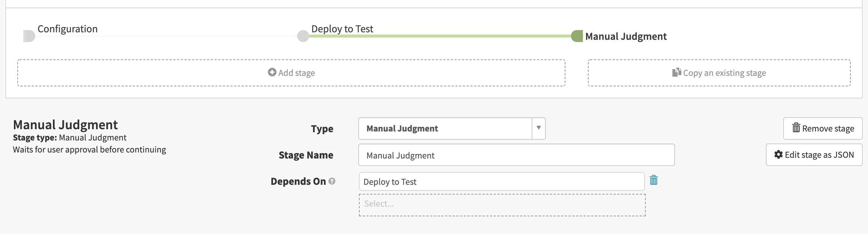Image resolution: width=868 pixels, height=234 pixels.
Task: Open the Depends On help question mark
Action: [x=332, y=181]
